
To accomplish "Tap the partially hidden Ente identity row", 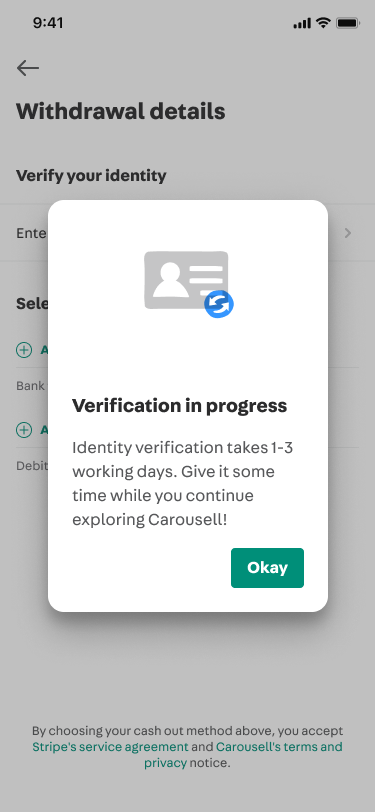I will (32, 233).
